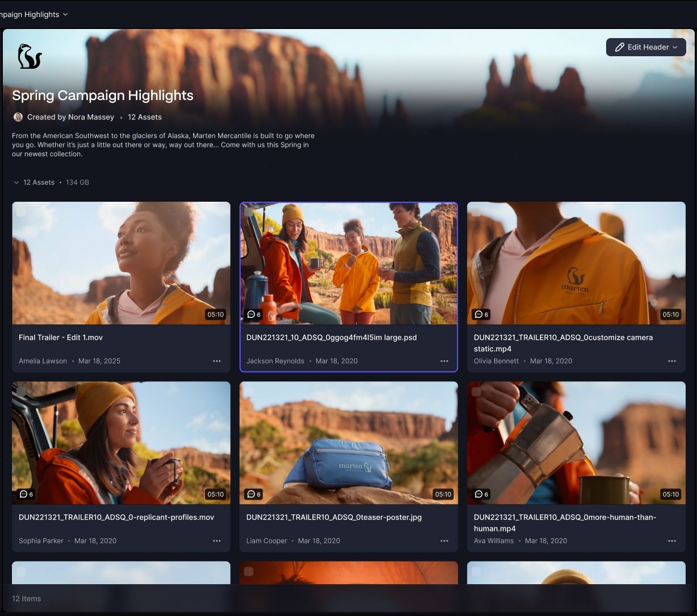Screen dimensions: 697x616
Task: Select the Final Trailer - Edit 1.mov checkbox
Action: (x=21, y=211)
